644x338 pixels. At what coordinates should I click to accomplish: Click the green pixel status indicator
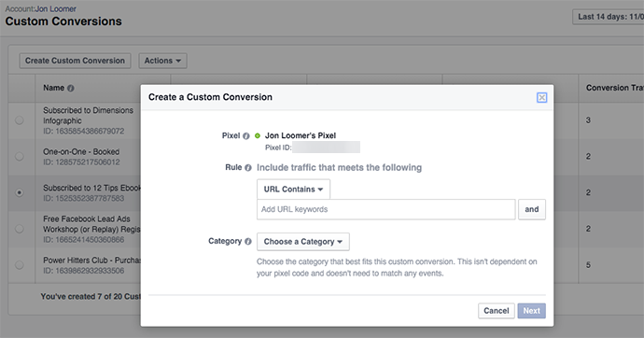tap(258, 135)
